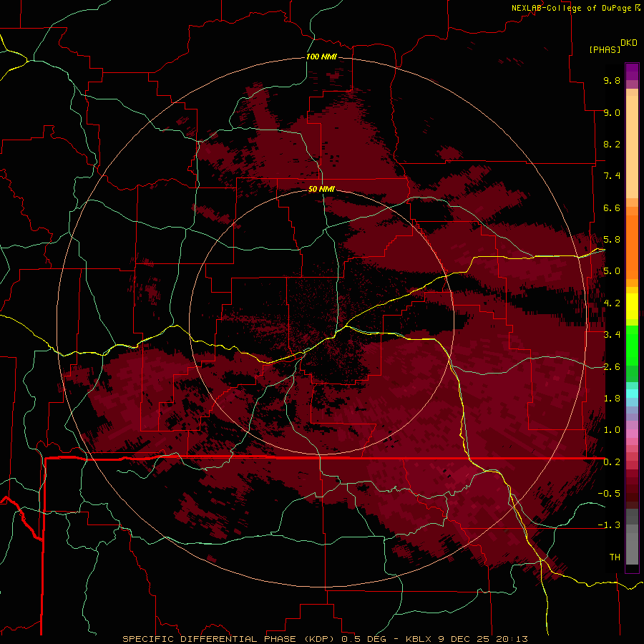Click the SPECIFIC DIFFERENTIAL PHASE (KDP) title text

(227, 639)
